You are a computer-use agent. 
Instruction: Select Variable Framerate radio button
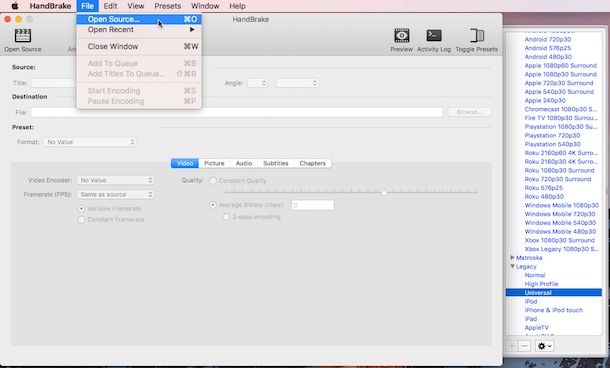pos(81,209)
